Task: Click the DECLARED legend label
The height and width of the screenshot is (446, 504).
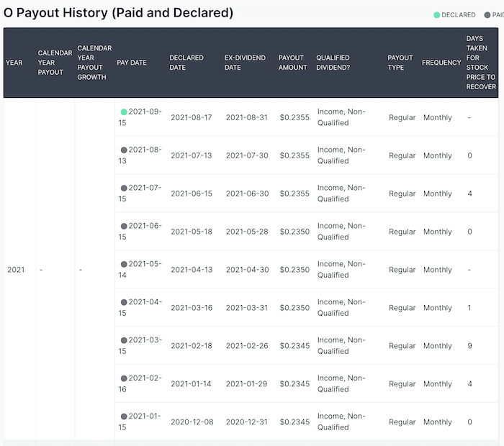Action: (459, 15)
